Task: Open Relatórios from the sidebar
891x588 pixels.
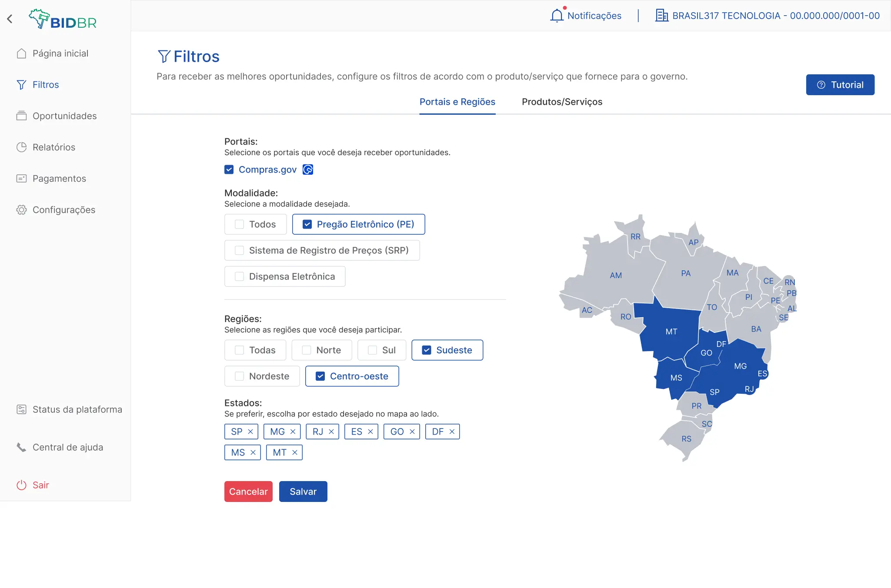Action: click(x=53, y=147)
